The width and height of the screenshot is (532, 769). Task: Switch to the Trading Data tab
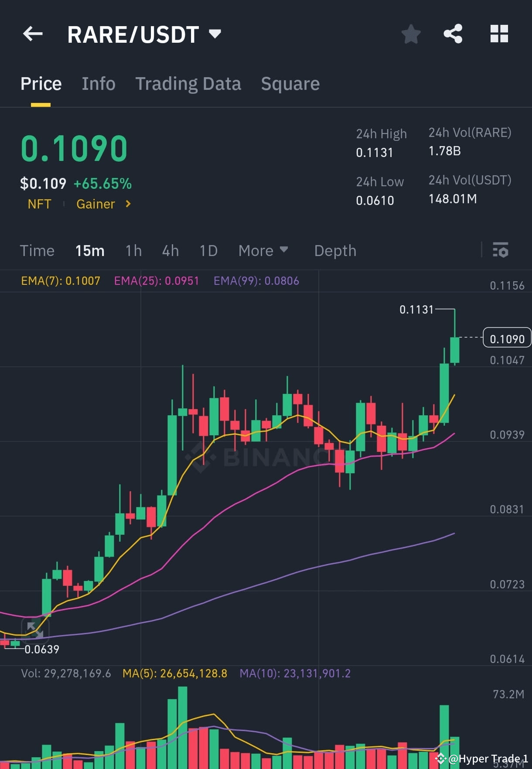point(188,83)
